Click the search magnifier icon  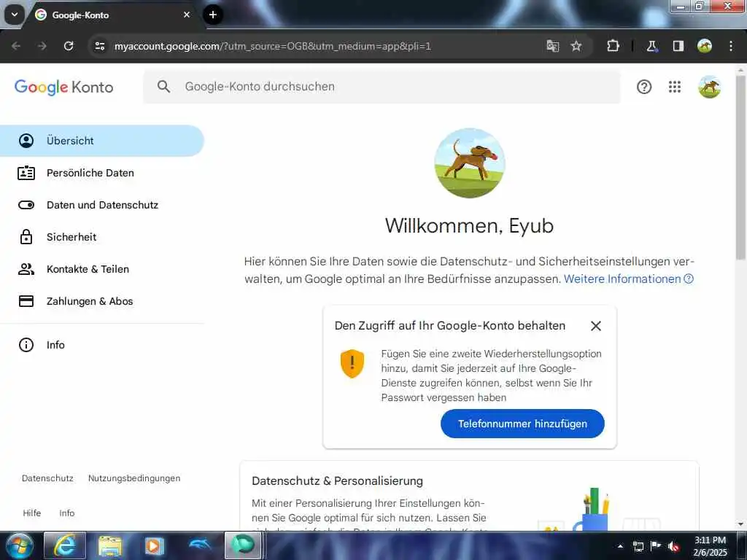[x=163, y=87]
